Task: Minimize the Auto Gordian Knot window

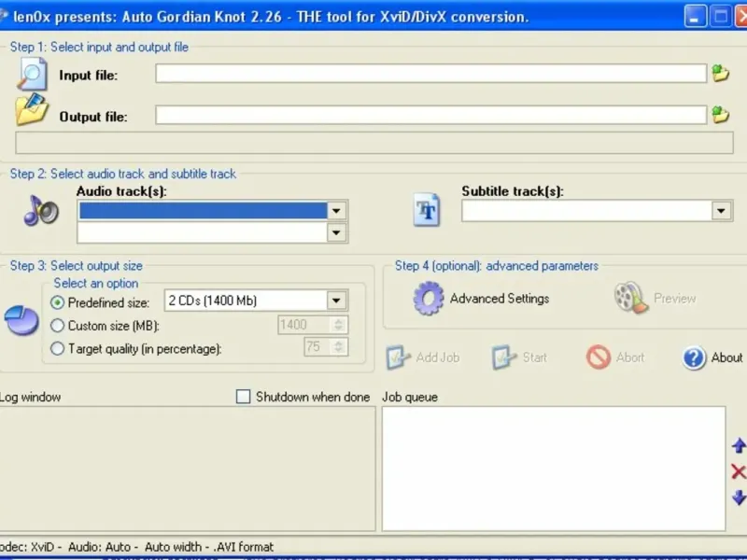Action: click(695, 17)
